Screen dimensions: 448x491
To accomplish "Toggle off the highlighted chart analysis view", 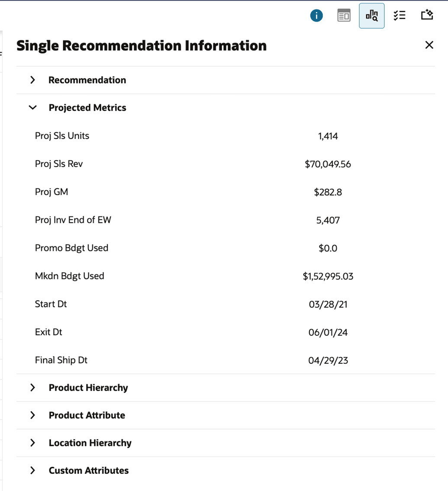I will click(x=371, y=15).
